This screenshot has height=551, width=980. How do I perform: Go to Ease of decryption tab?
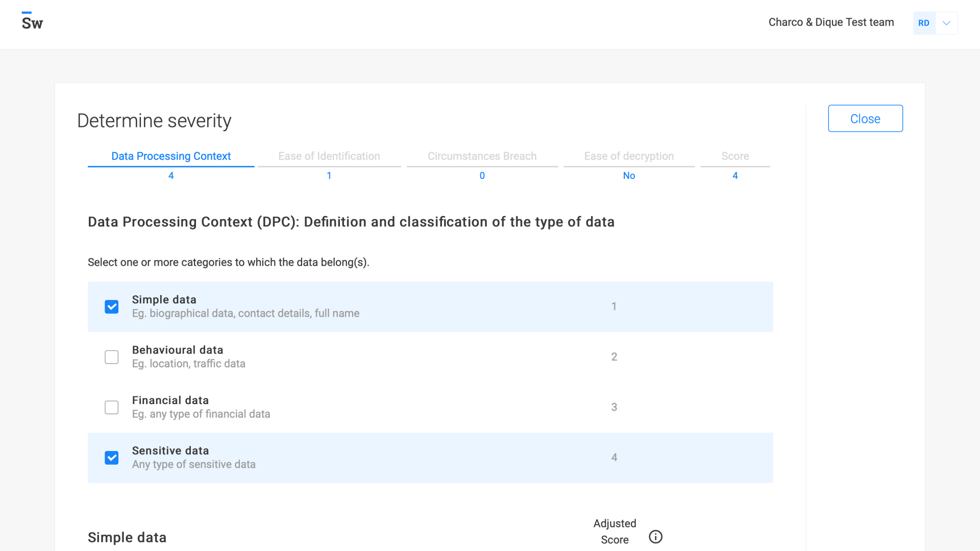(629, 156)
